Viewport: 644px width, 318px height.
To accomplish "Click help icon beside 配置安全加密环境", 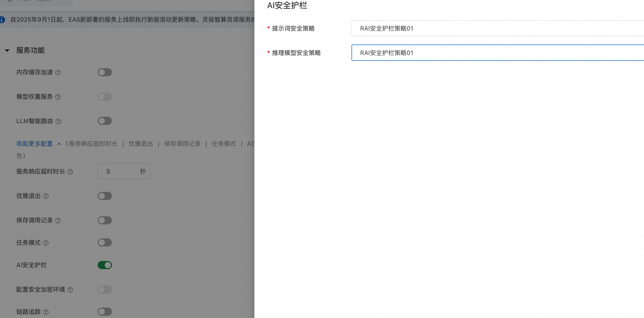I will coord(70,290).
